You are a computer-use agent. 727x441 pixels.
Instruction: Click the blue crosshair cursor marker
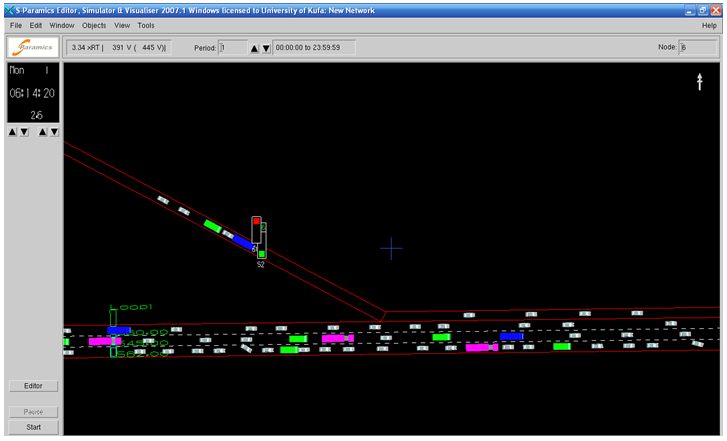click(x=391, y=248)
